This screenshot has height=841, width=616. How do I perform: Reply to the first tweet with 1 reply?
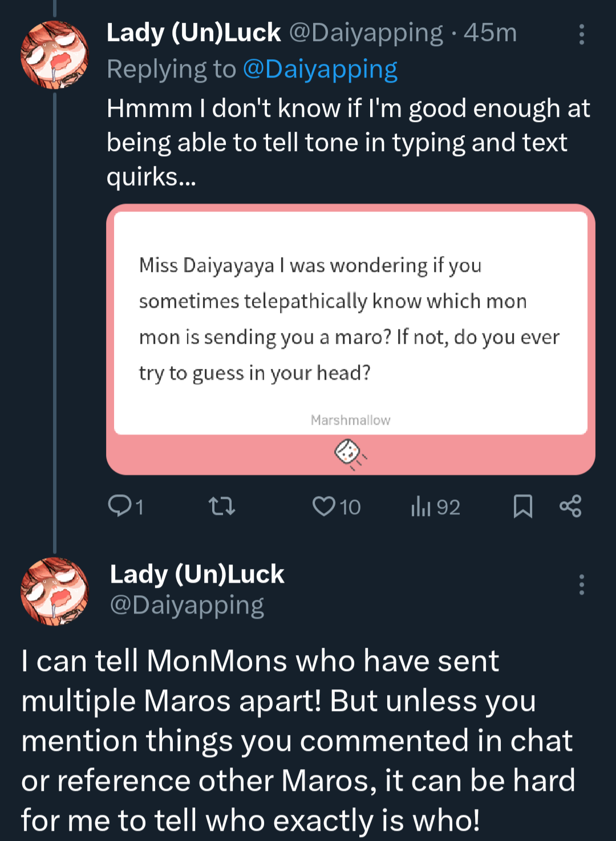pos(120,506)
